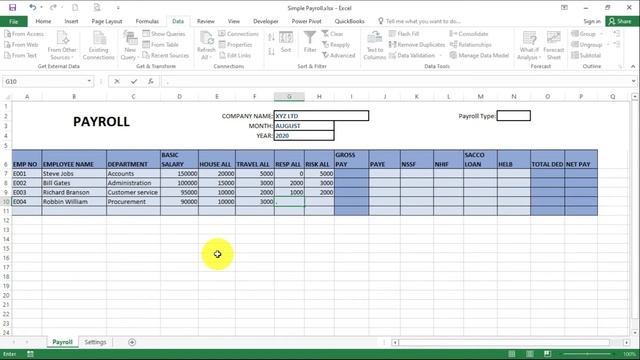Confirm cell entry with the checkmark

[134, 81]
